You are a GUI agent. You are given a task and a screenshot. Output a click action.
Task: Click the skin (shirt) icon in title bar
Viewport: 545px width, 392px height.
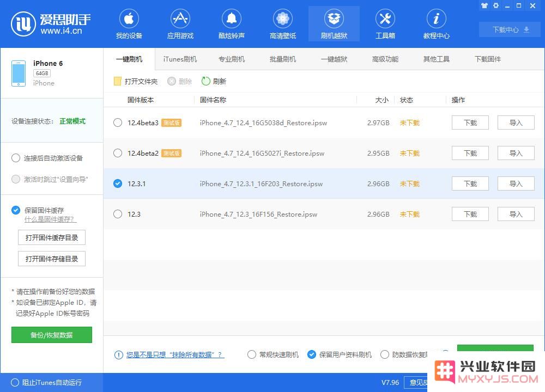pos(484,5)
